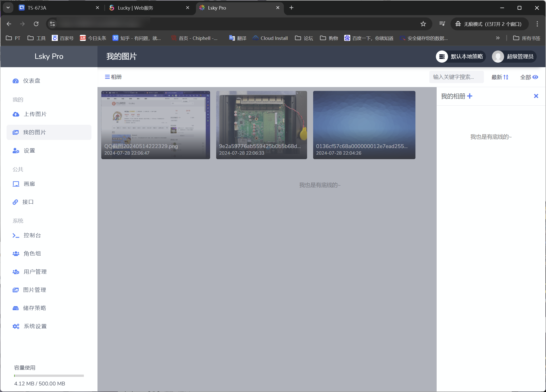The image size is (546, 392).
Task: Open the images icon for 图片管理
Action: [16, 290]
